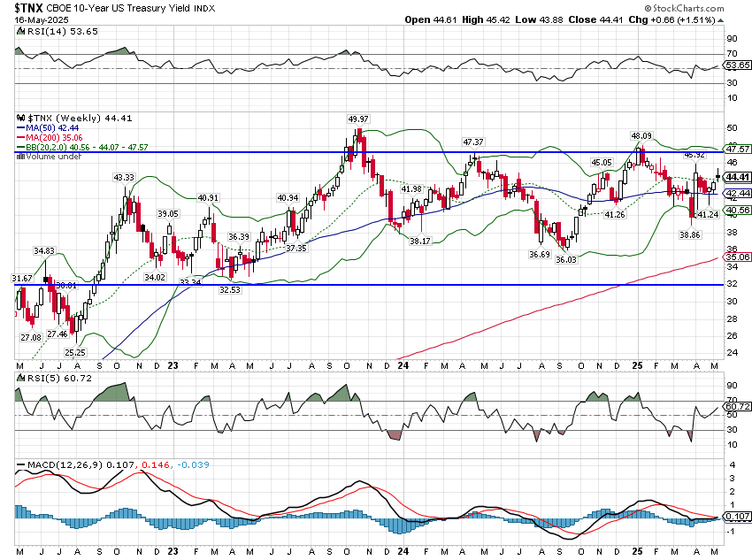
Task: Select the 53.65 RSI value tag on right axis
Action: coord(737,66)
